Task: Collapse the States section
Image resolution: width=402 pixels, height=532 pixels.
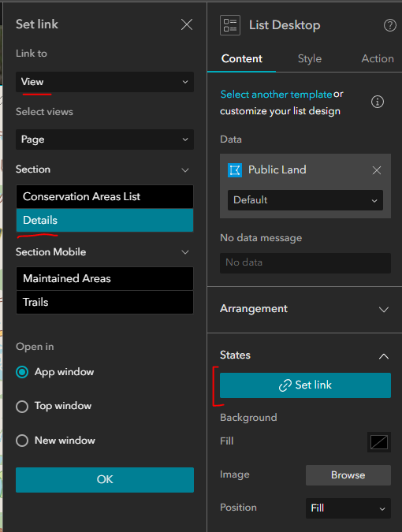Action: tap(384, 356)
